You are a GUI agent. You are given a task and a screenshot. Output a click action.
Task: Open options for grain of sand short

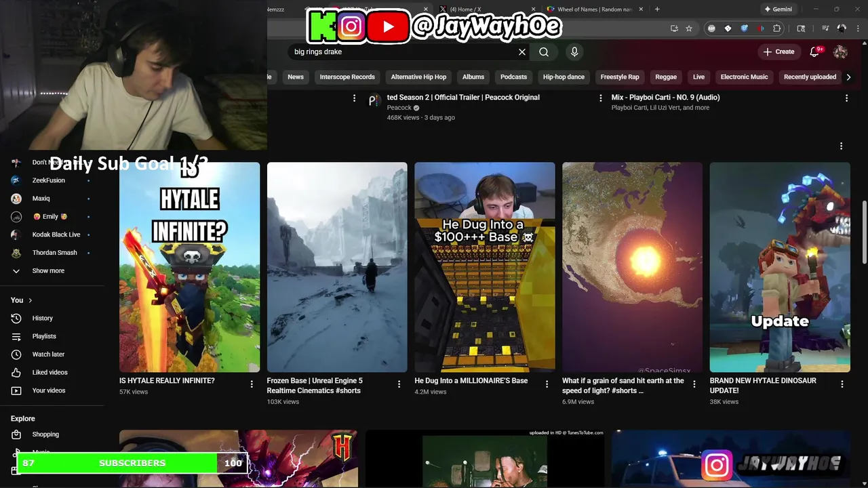[694, 384]
